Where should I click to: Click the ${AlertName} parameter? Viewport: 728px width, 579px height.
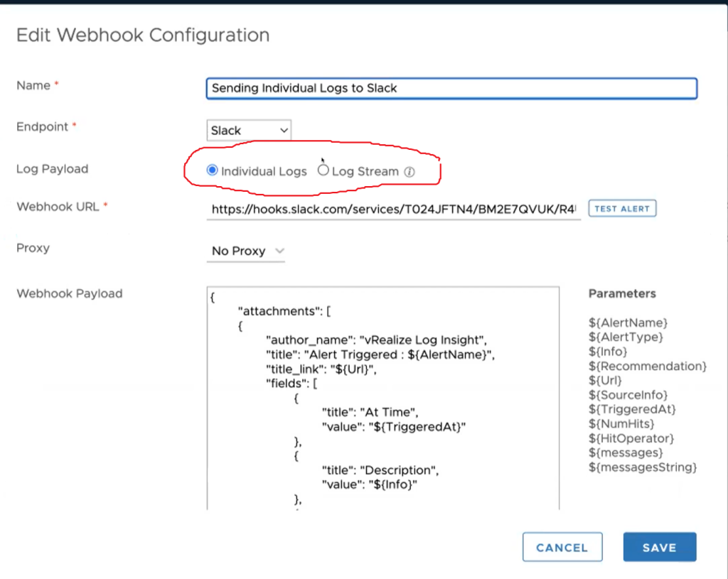[x=628, y=323]
